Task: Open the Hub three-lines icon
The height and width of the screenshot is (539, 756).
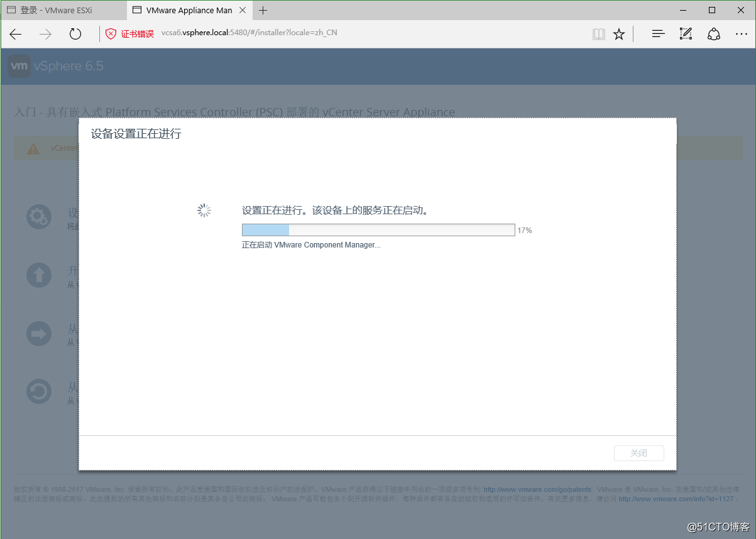Action: pos(658,34)
